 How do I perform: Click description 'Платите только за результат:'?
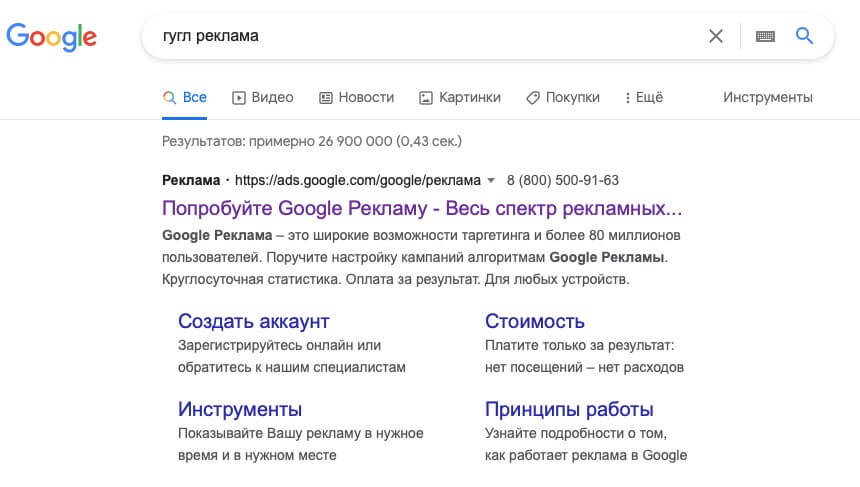(580, 346)
